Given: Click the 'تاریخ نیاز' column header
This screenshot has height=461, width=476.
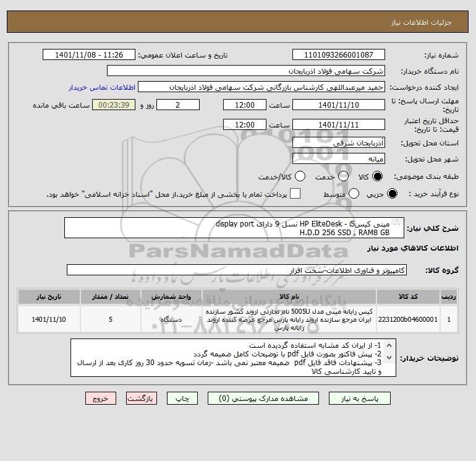Looking at the screenshot, I should 49,296.
